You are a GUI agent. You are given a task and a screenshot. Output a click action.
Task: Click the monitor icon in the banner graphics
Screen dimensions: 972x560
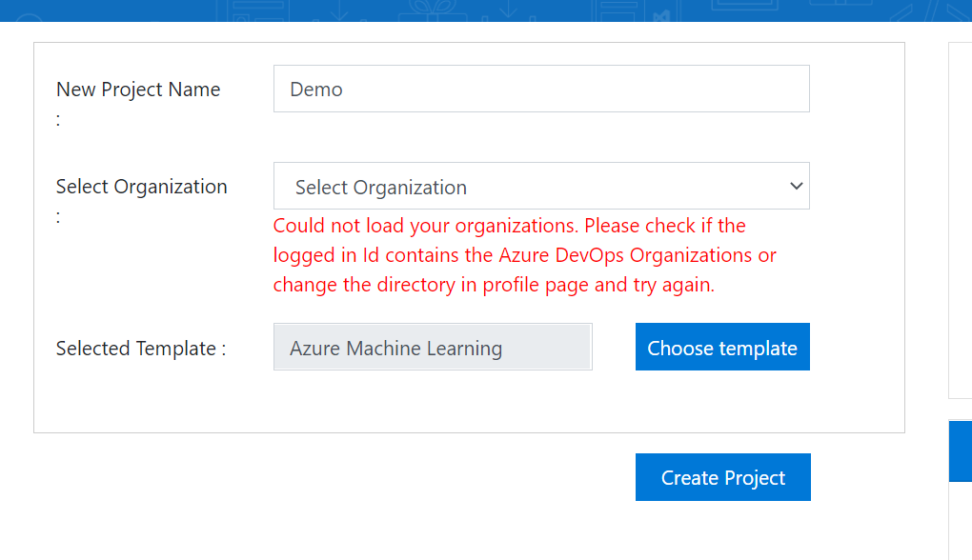point(745,6)
